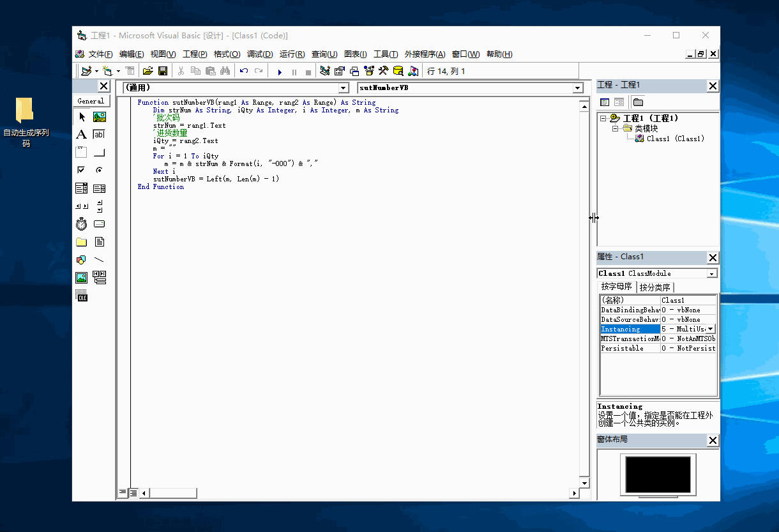Select the Shape control in the toolbox
The width and height of the screenshot is (779, 532).
(82, 259)
